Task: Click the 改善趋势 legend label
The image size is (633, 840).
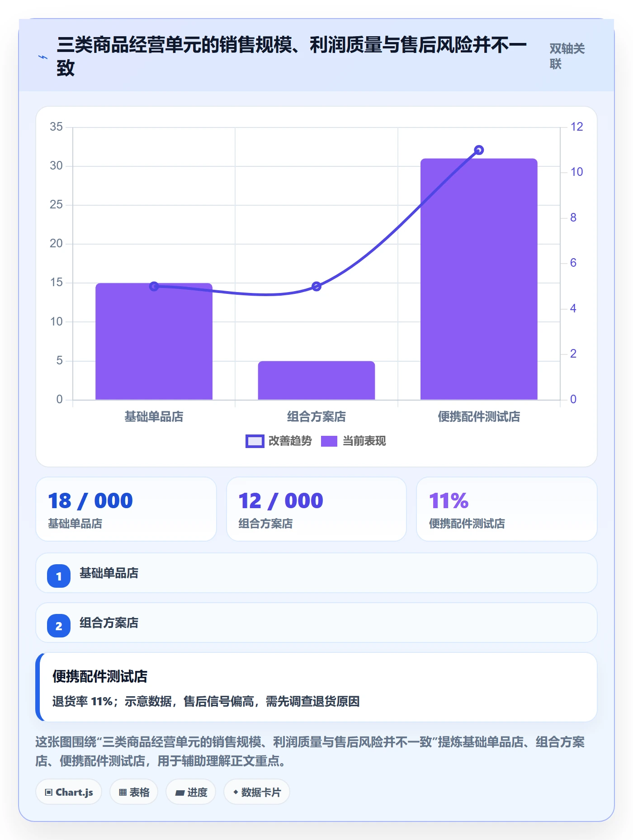Action: pyautogui.click(x=290, y=441)
